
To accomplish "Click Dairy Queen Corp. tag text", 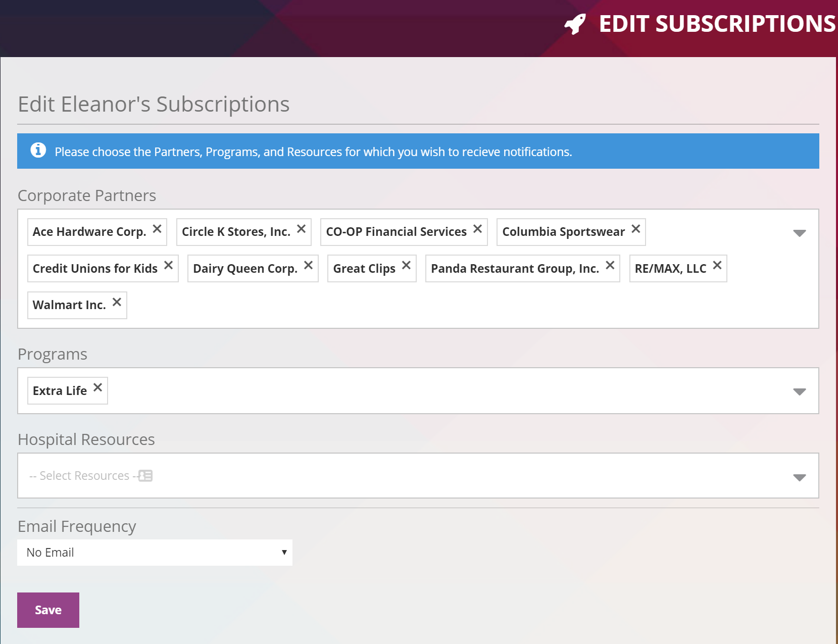I will click(245, 269).
